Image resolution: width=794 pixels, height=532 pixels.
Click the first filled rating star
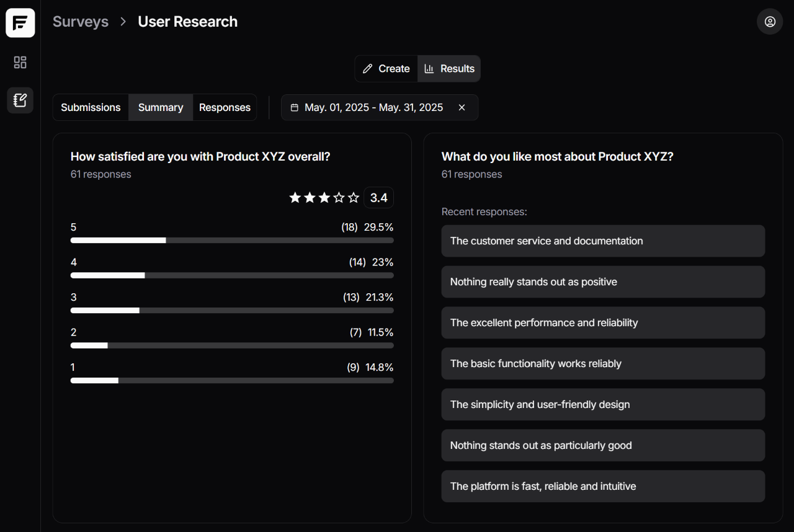(295, 198)
